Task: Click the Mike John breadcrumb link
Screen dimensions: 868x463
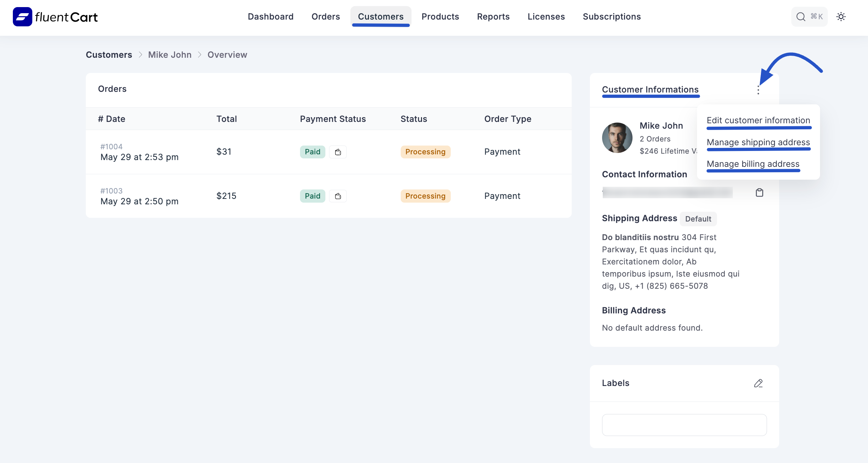Action: pos(170,55)
